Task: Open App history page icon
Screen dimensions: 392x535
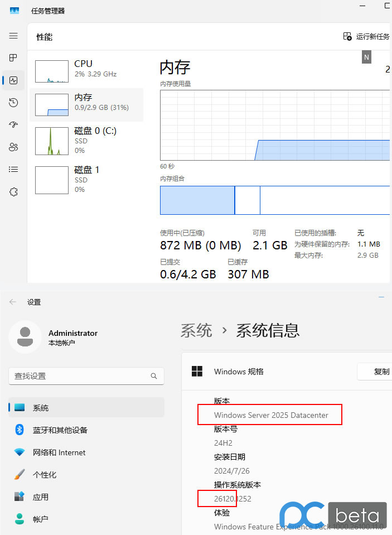Action: (x=13, y=102)
